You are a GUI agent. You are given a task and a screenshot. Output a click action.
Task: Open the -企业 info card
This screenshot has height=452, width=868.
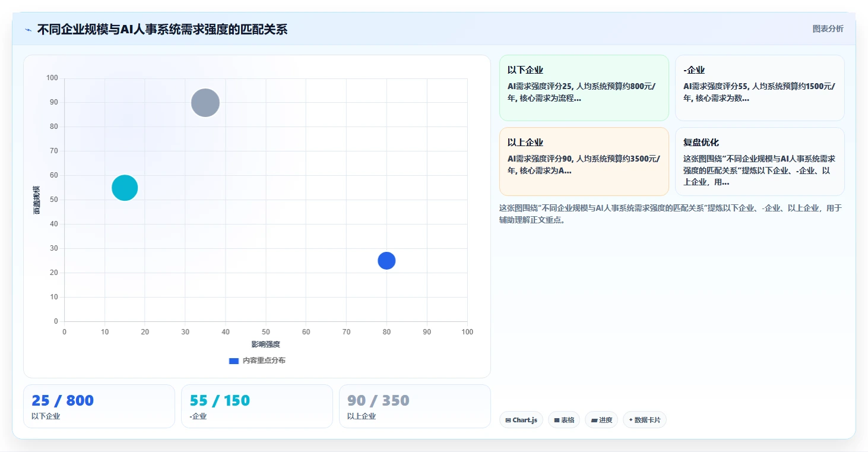pos(760,88)
